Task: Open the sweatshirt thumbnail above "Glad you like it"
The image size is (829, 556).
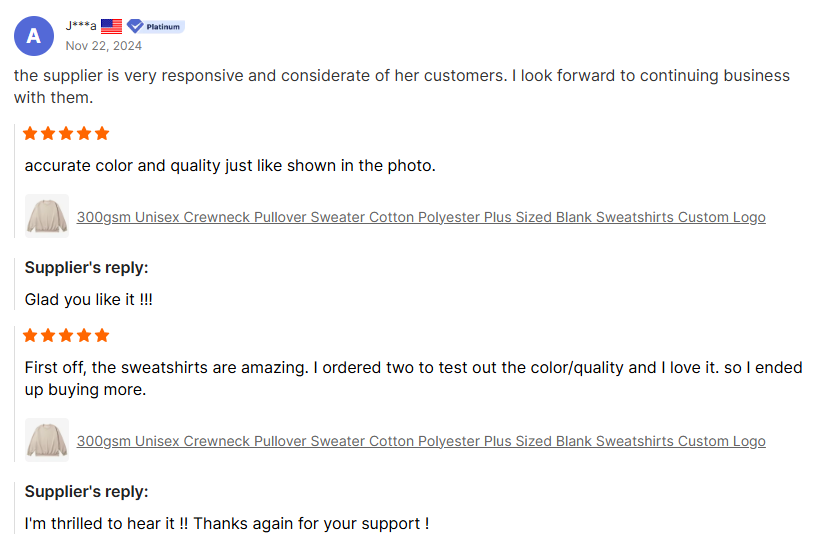Action: (x=46, y=216)
